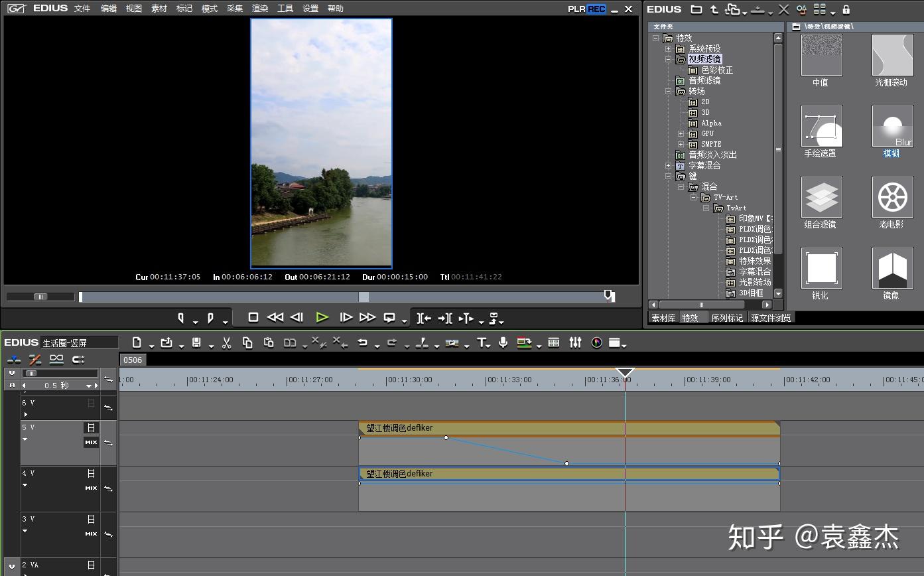Viewport: 924px width, 576px height.
Task: Click the preview position slider handle
Action: tap(609, 296)
